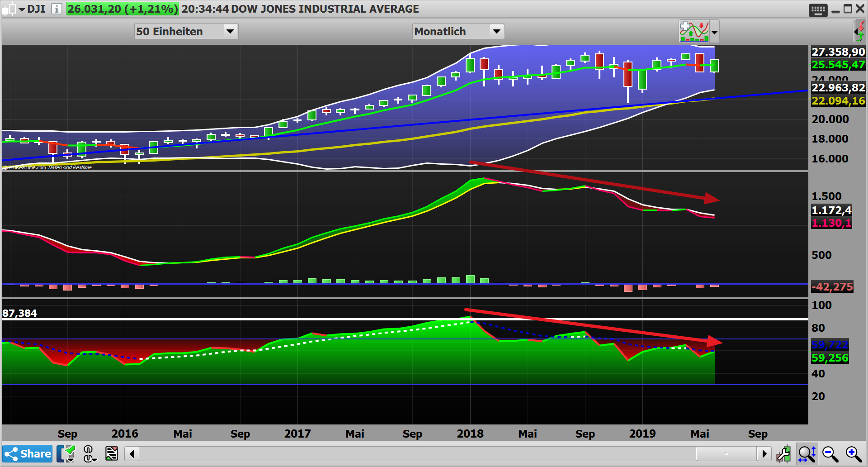868x467 pixels.
Task: Open the chart linking chain icon
Action: tap(90, 453)
